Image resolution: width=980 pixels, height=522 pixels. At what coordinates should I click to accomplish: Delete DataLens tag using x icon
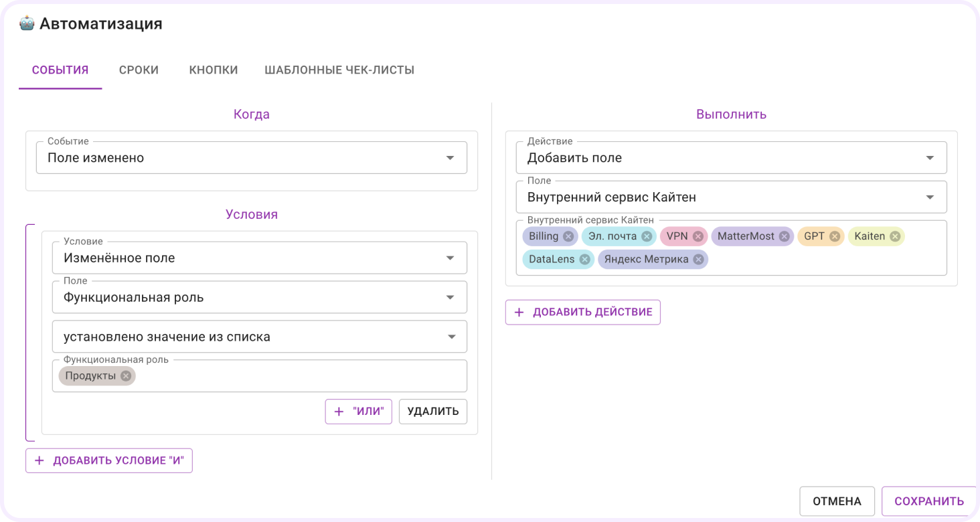pyautogui.click(x=584, y=259)
